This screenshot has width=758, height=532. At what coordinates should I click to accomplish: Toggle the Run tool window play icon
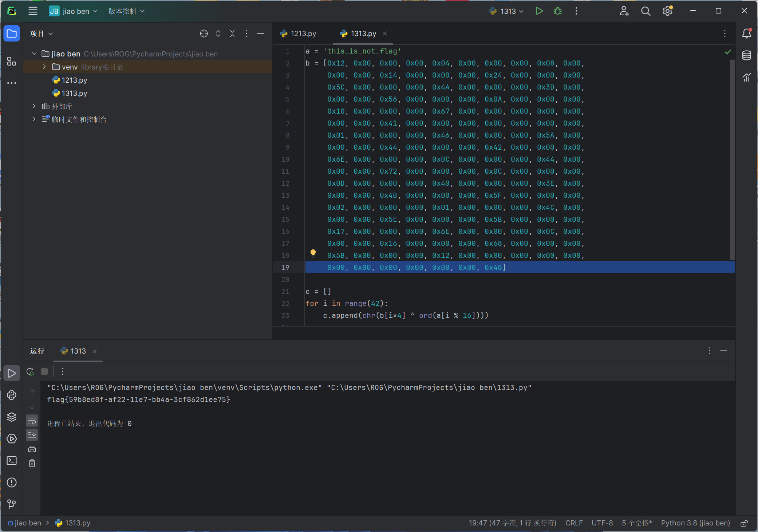pos(12,373)
